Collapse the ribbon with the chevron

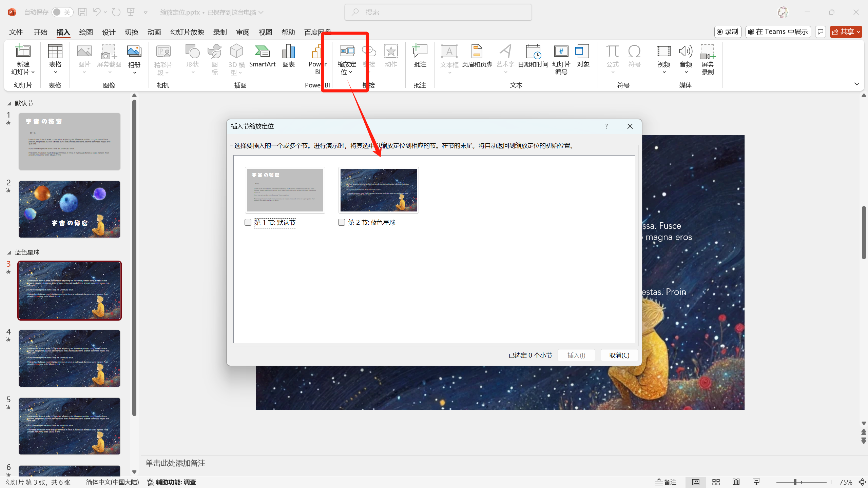(857, 84)
